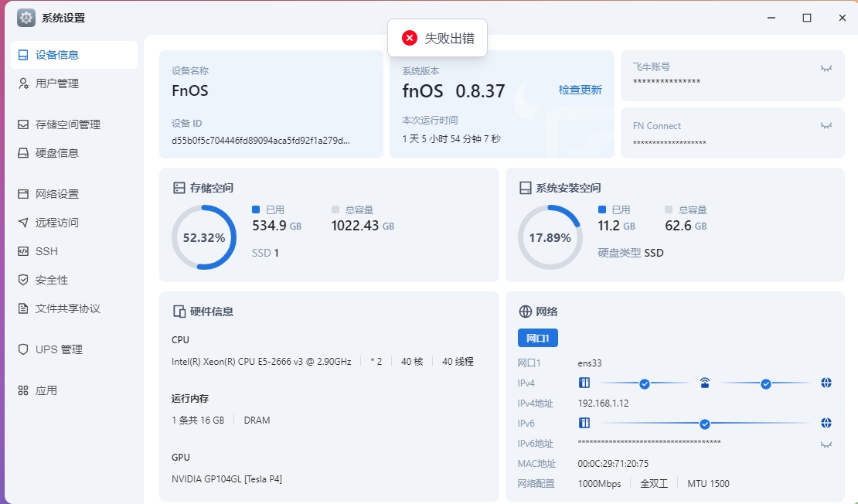
Task: Select 远程访问 sidebar entry
Action: tap(74, 222)
